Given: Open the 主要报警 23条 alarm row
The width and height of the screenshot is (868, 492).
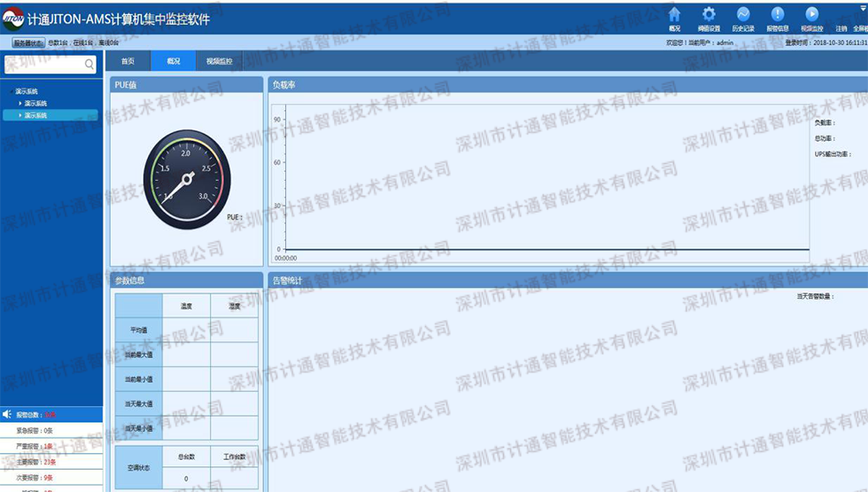Looking at the screenshot, I should coord(35,461).
